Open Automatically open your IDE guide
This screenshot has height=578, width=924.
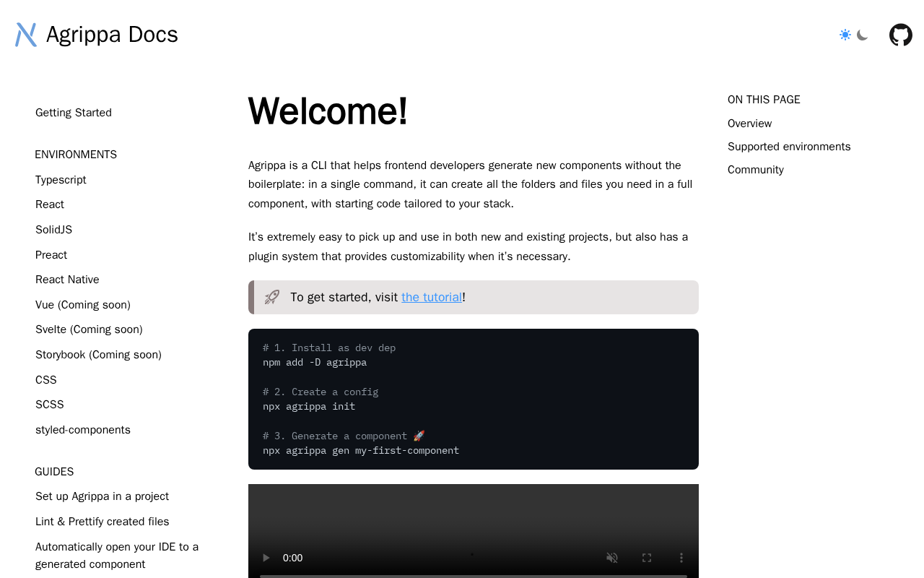tap(117, 556)
